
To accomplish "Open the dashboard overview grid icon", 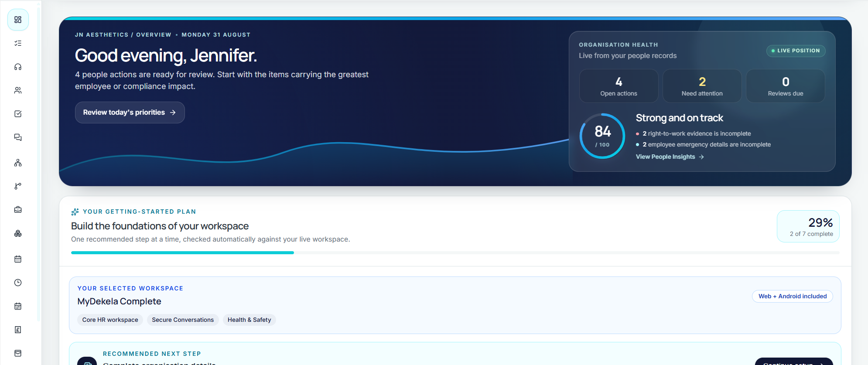I will (18, 20).
